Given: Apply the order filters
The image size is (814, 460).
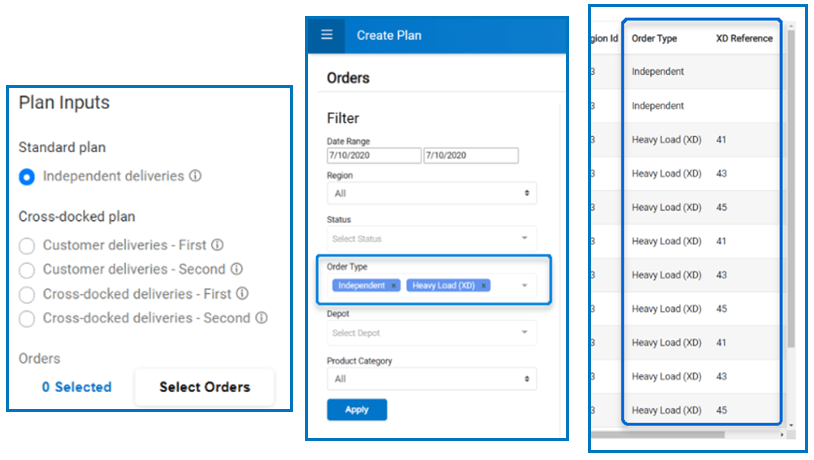Looking at the screenshot, I should (x=357, y=410).
